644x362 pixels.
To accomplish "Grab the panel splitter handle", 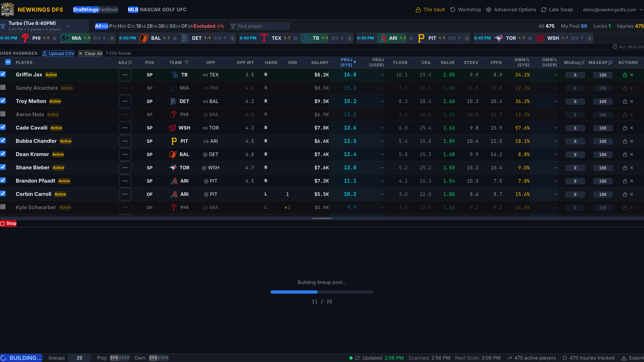I will click(322, 218).
